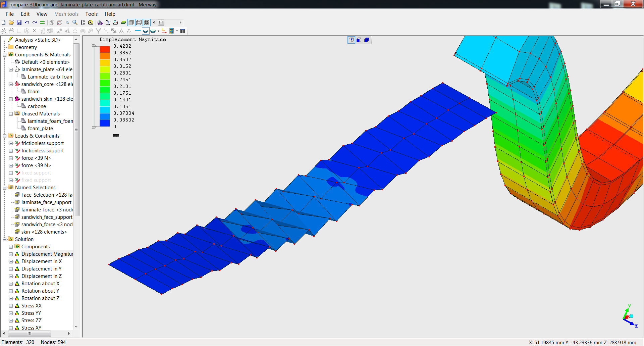Screen dimensions: 644x346
Task: Toggle the wireframe element edges view
Action: click(x=139, y=22)
